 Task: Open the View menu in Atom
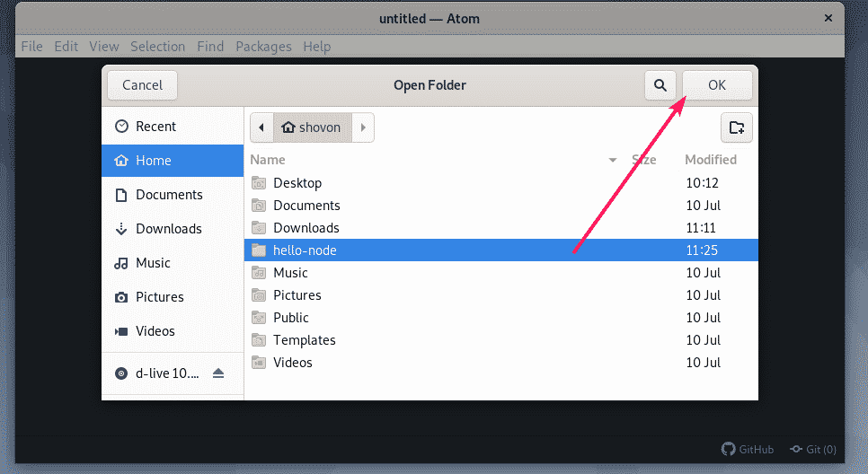click(x=104, y=47)
